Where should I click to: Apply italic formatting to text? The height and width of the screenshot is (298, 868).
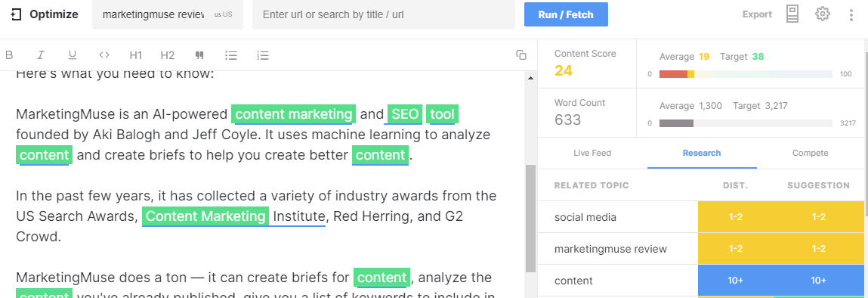point(40,55)
